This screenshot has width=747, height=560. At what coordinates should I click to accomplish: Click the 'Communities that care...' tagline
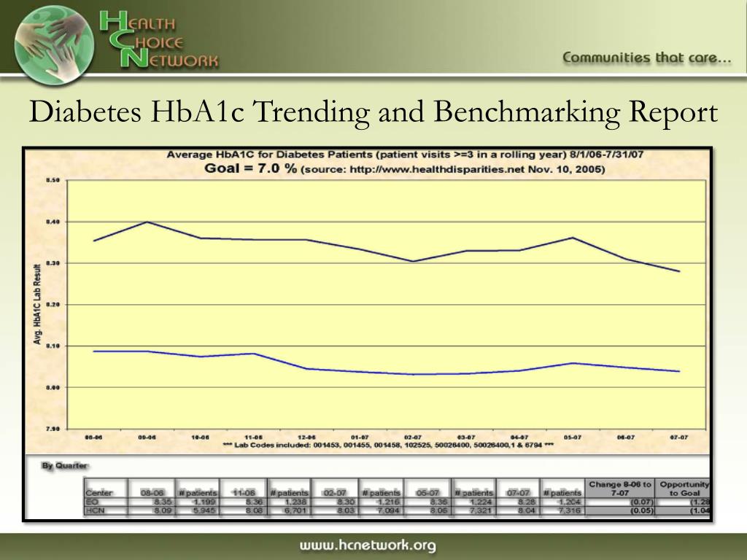pyautogui.click(x=646, y=58)
